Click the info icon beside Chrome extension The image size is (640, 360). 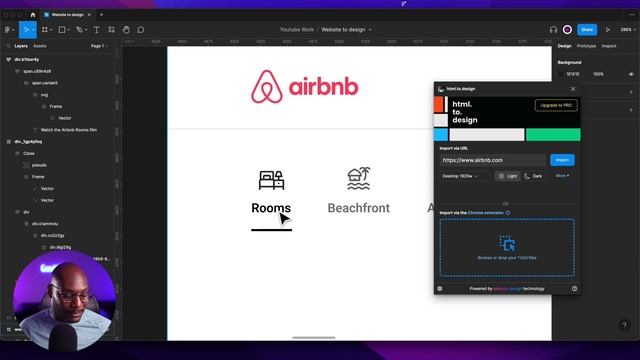508,213
